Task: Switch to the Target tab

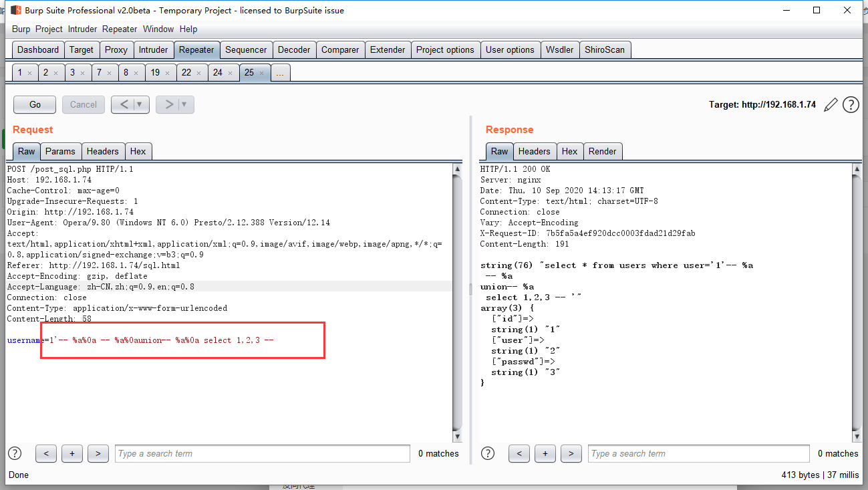Action: pyautogui.click(x=82, y=49)
